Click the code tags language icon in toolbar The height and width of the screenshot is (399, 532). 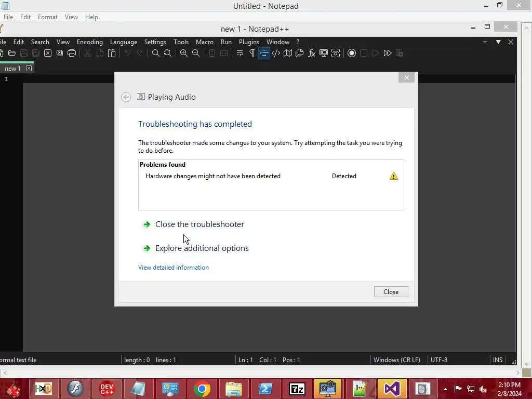276,53
